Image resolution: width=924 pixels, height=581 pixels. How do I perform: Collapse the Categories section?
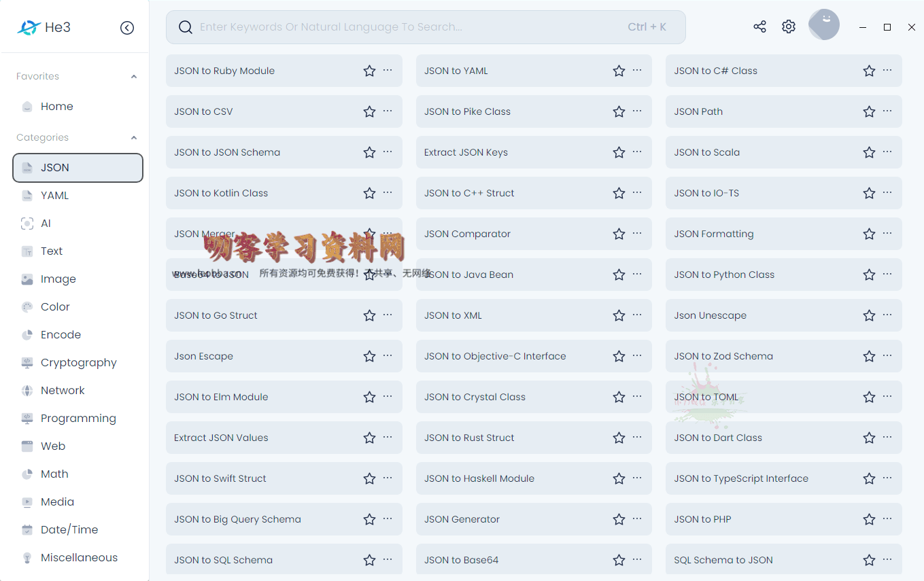(134, 138)
